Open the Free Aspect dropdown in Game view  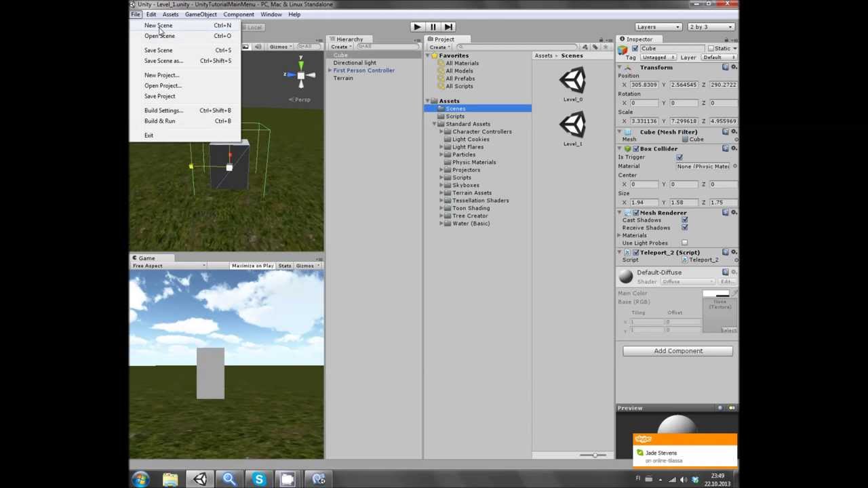click(x=168, y=266)
